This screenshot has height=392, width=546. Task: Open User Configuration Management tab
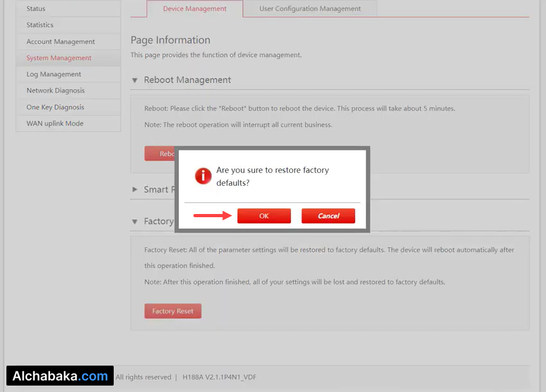click(x=310, y=9)
